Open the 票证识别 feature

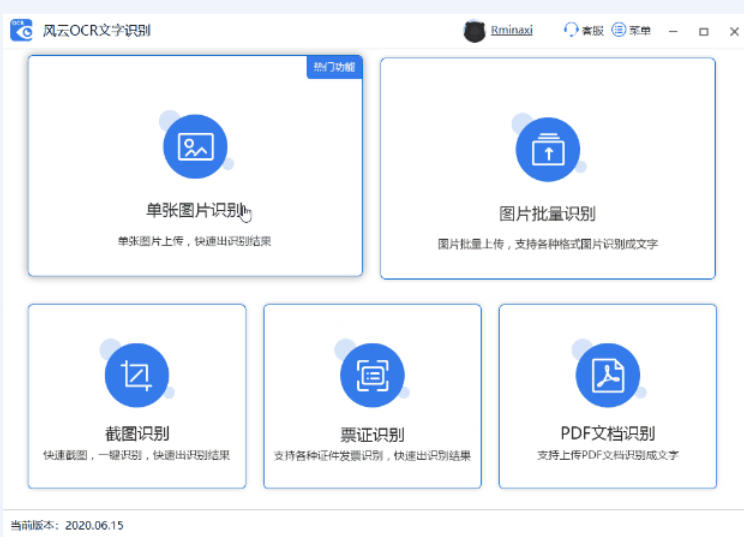click(x=372, y=433)
